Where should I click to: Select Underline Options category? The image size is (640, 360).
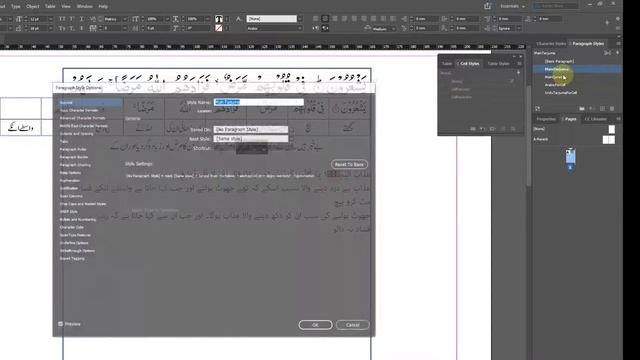[74, 243]
